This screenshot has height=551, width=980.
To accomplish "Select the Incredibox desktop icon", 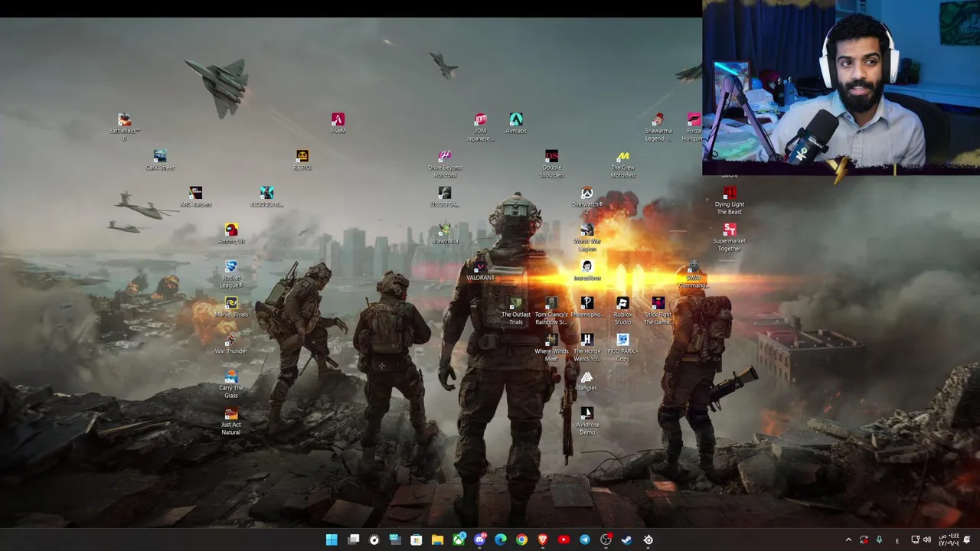I will pos(587,270).
